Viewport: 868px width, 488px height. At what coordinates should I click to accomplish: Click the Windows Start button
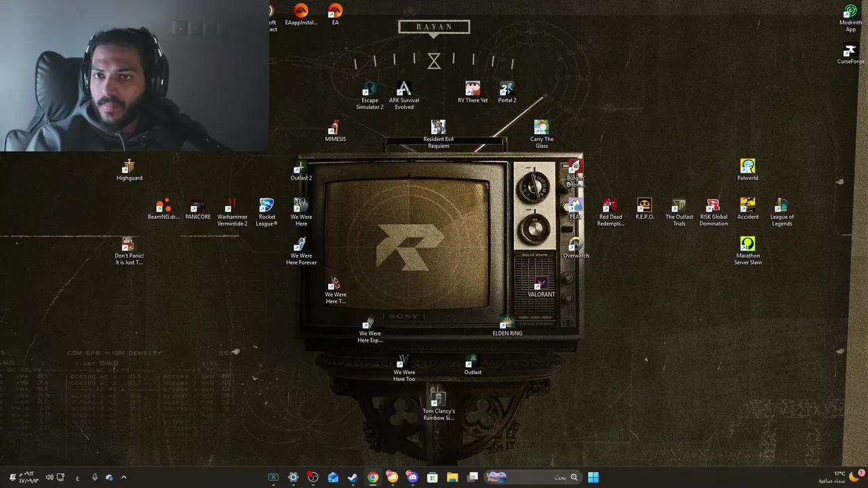click(593, 477)
